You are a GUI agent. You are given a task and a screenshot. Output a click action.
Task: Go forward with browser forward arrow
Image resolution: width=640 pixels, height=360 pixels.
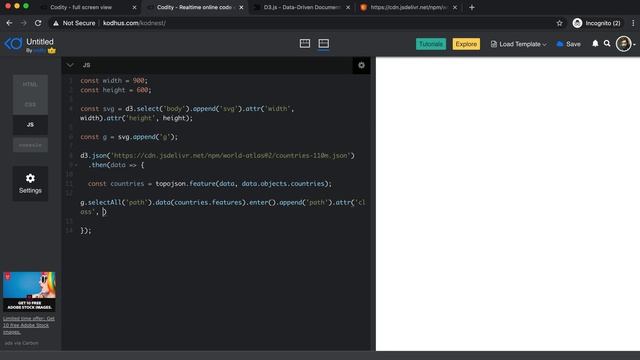point(23,23)
